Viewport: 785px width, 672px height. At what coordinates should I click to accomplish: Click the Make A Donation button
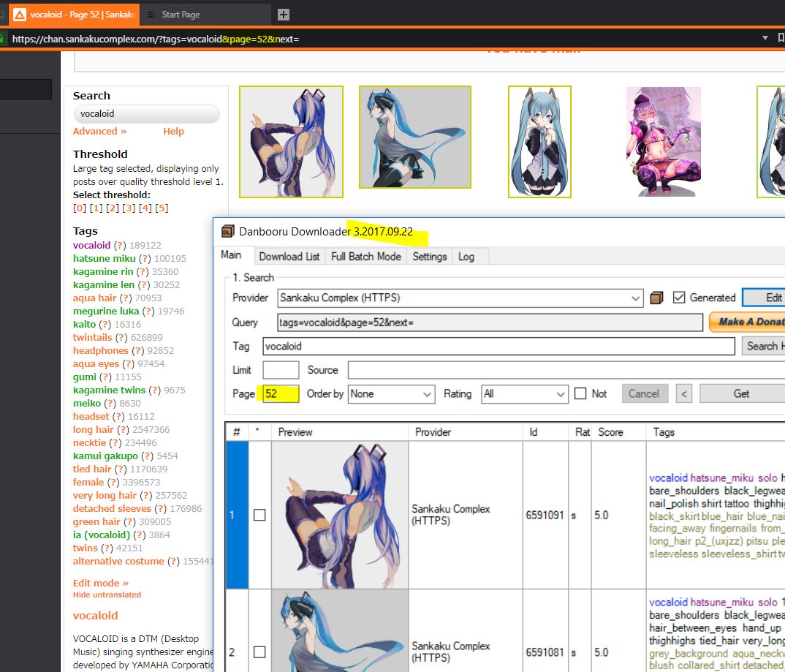coord(748,322)
